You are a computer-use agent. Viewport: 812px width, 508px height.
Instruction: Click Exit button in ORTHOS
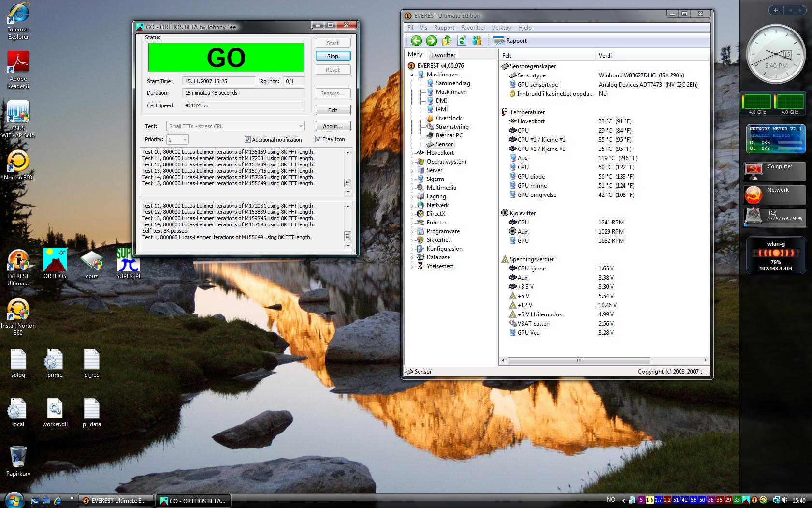coord(333,110)
